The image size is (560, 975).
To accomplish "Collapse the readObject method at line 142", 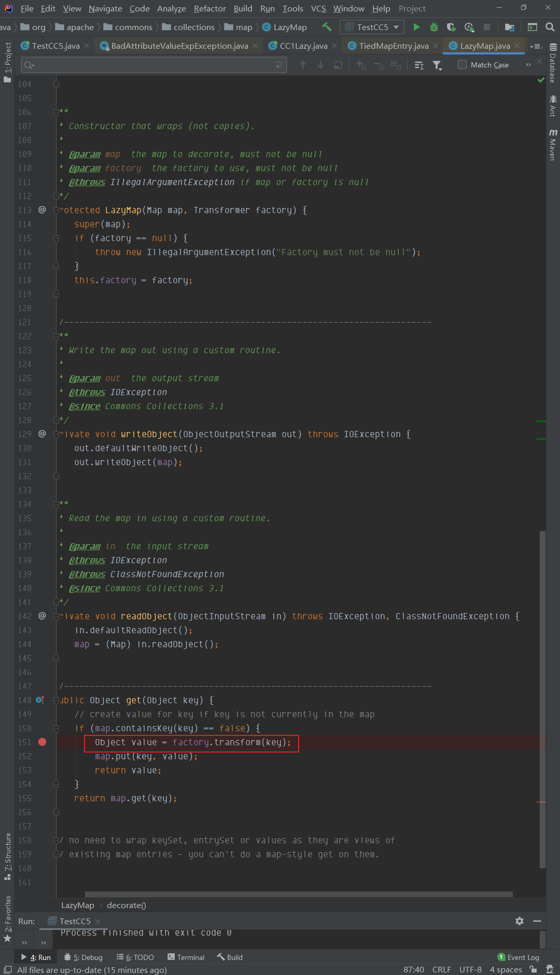I will pyautogui.click(x=56, y=616).
